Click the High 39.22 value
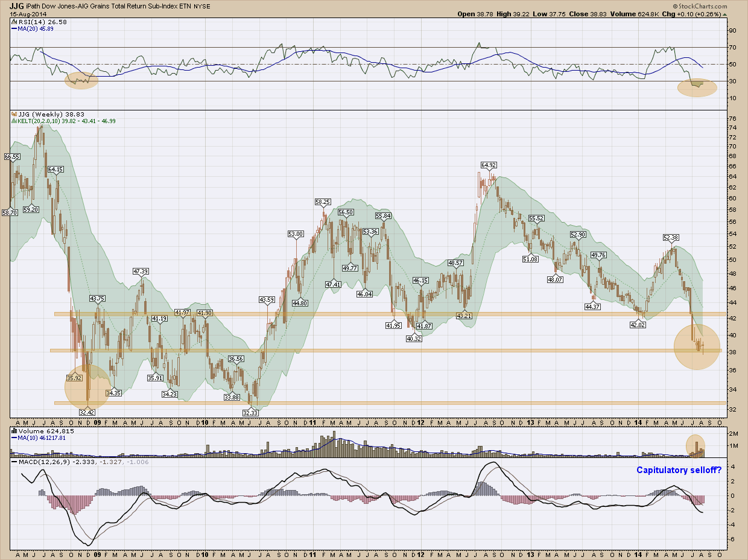The image size is (748, 560). point(521,14)
